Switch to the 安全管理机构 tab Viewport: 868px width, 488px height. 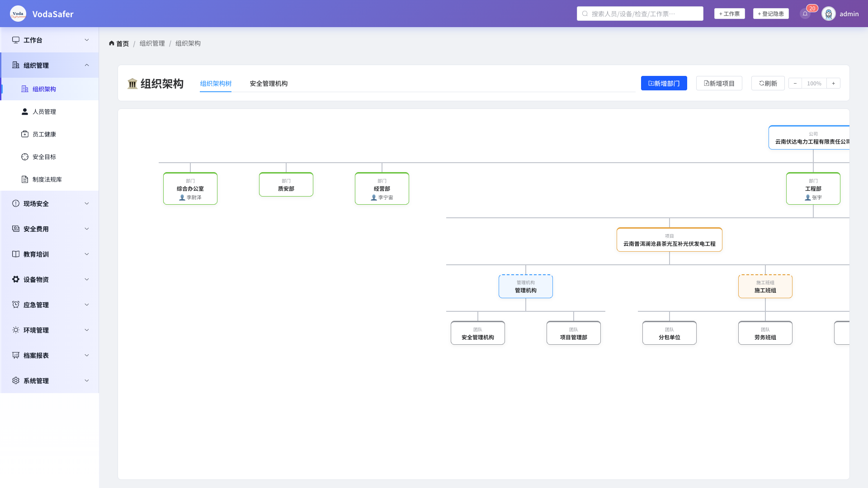coord(269,84)
